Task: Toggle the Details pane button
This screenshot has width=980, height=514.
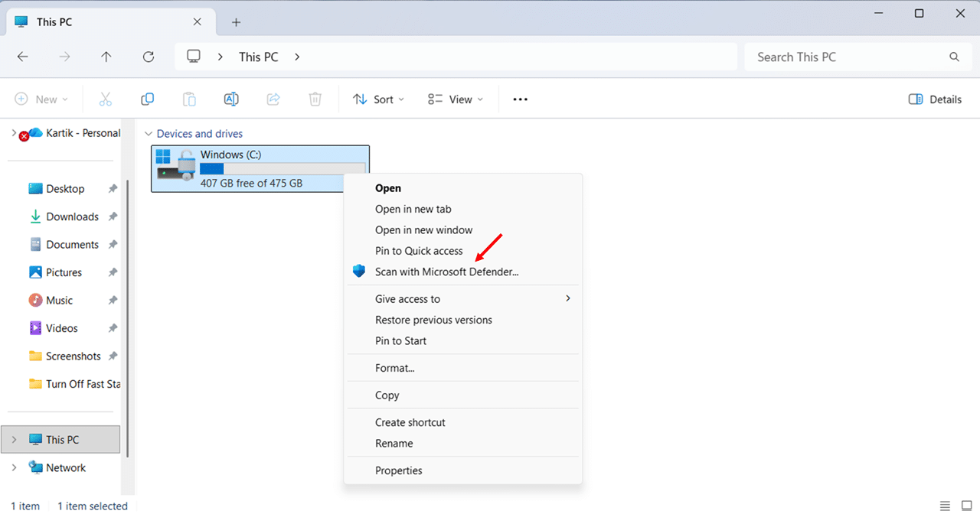Action: click(935, 99)
